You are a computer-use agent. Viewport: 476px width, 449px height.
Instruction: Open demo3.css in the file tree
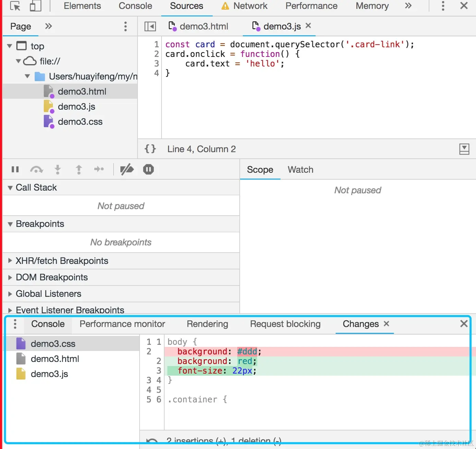[x=70, y=122]
